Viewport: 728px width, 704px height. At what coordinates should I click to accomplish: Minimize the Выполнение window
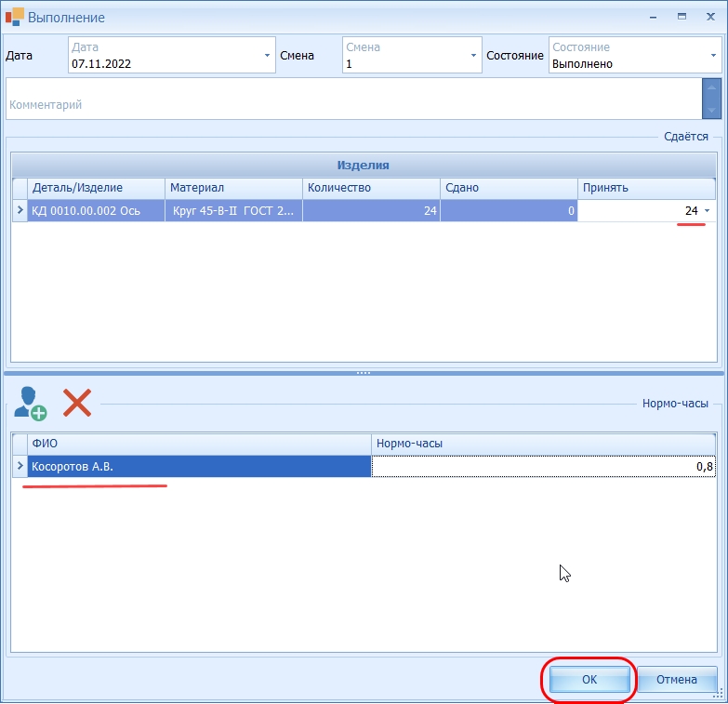pos(654,17)
